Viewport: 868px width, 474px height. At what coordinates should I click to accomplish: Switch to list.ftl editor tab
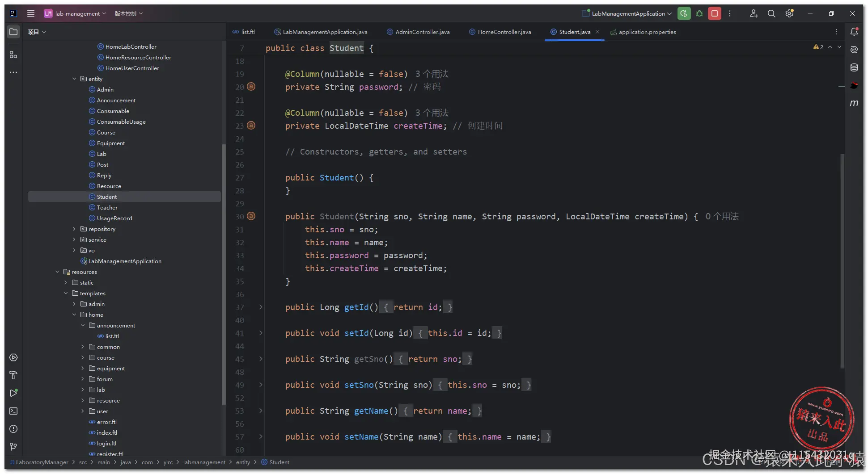coord(244,32)
